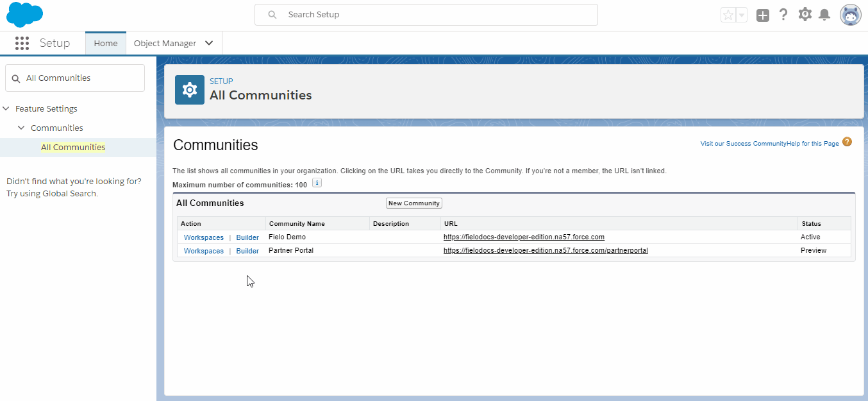Viewport: 868px width, 401px height.
Task: Switch to the Home tab
Action: coord(106,43)
